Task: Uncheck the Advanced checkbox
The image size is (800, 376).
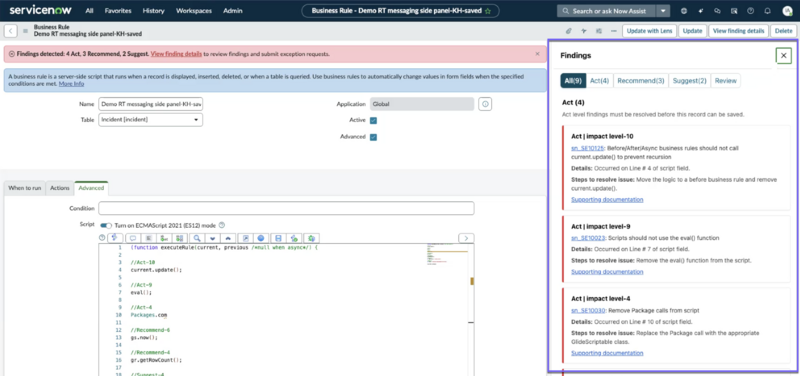Action: (x=373, y=137)
